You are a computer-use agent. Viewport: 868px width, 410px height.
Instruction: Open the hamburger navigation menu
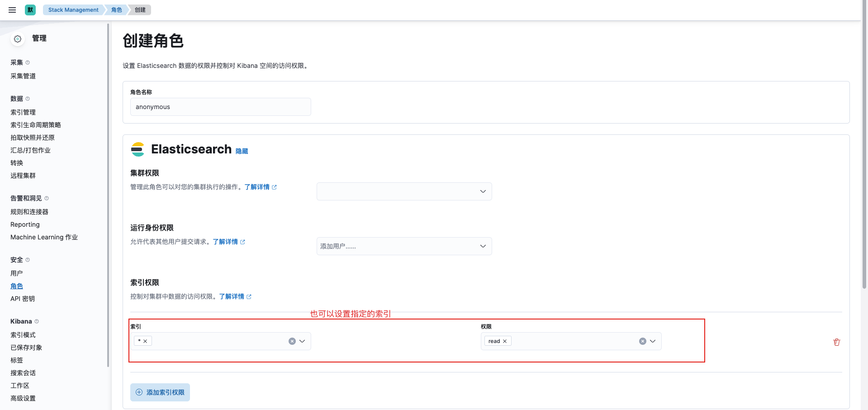pos(12,10)
